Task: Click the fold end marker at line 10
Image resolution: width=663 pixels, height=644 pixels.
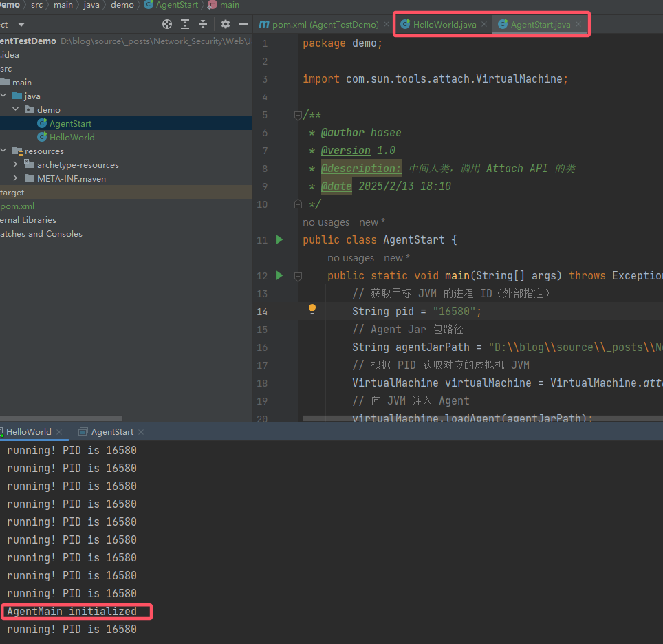Action: tap(298, 204)
